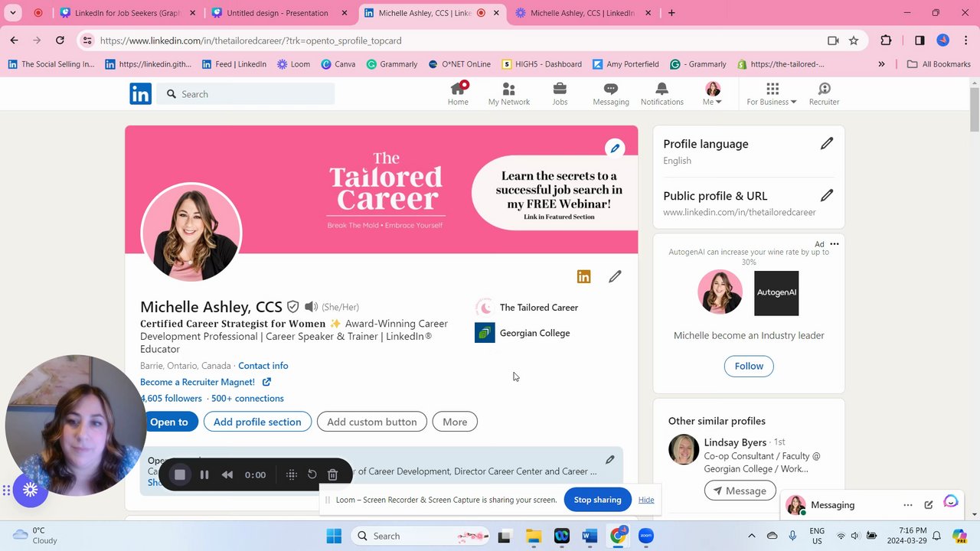The height and width of the screenshot is (551, 980).
Task: Open the Jobs section
Action: (x=560, y=93)
